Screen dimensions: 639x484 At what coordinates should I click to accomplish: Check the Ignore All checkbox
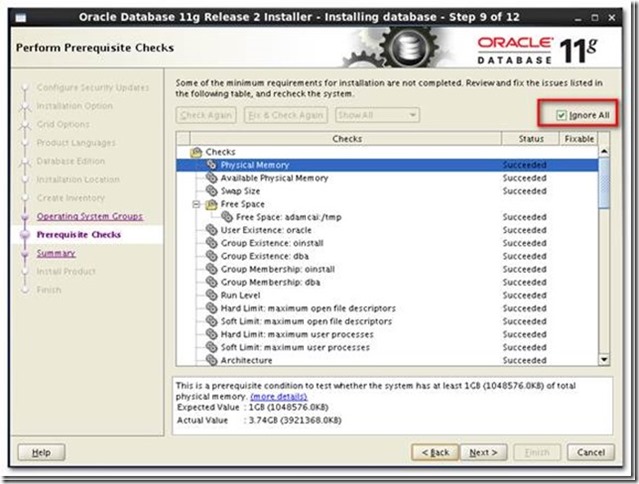click(561, 115)
